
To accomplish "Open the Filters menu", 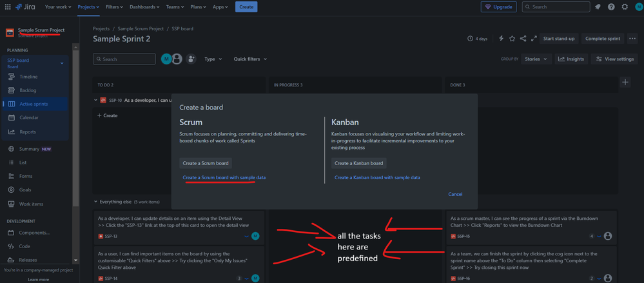I will [115, 7].
